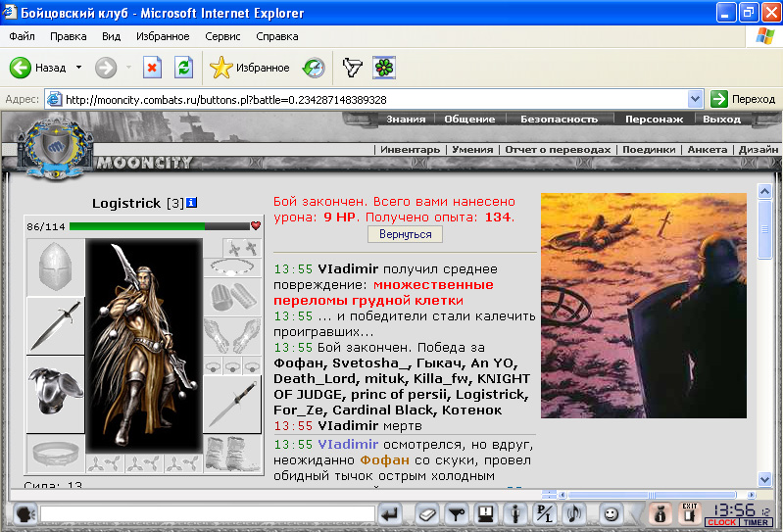Image resolution: width=783 pixels, height=532 pixels.
Task: Click the goblet toolbar icon
Action: tap(352, 68)
